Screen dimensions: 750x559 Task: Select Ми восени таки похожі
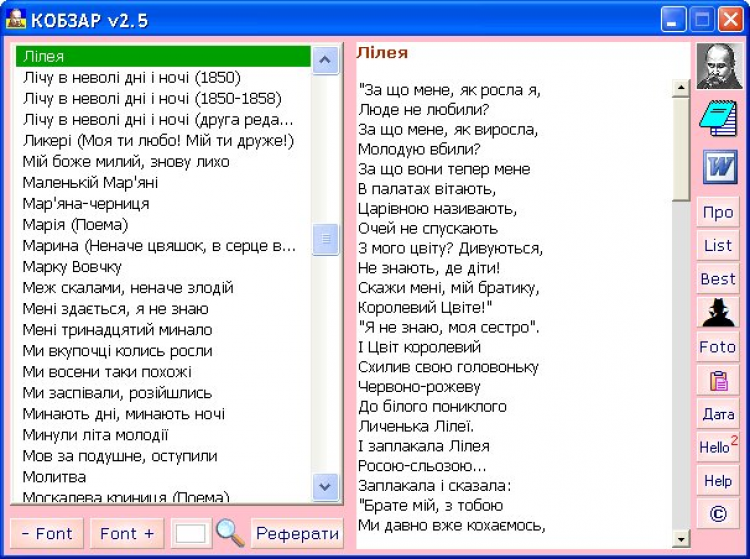tap(163, 372)
